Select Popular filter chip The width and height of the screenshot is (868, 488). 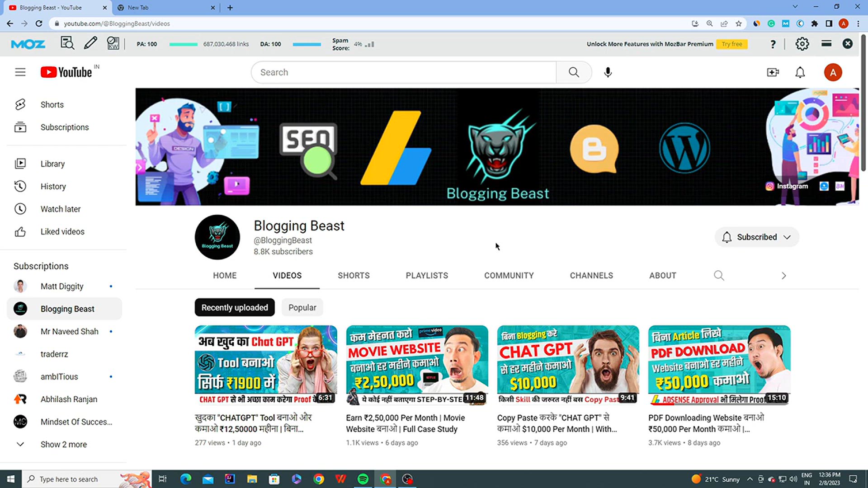(302, 307)
